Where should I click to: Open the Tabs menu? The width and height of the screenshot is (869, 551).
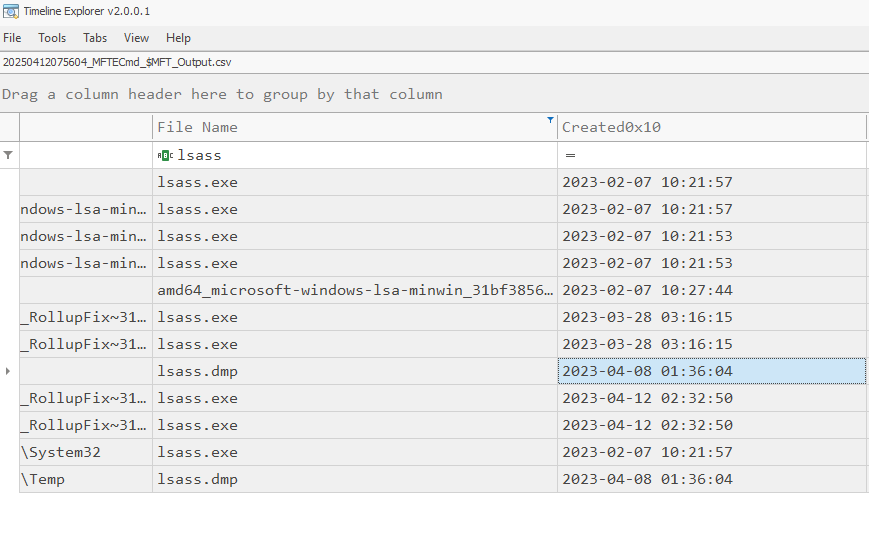[x=95, y=38]
